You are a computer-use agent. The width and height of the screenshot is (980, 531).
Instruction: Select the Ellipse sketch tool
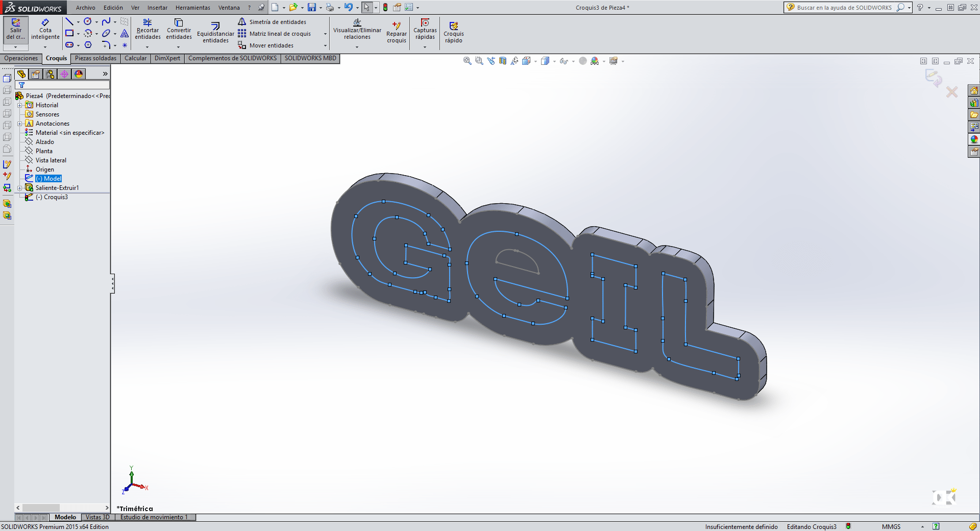[x=106, y=33]
